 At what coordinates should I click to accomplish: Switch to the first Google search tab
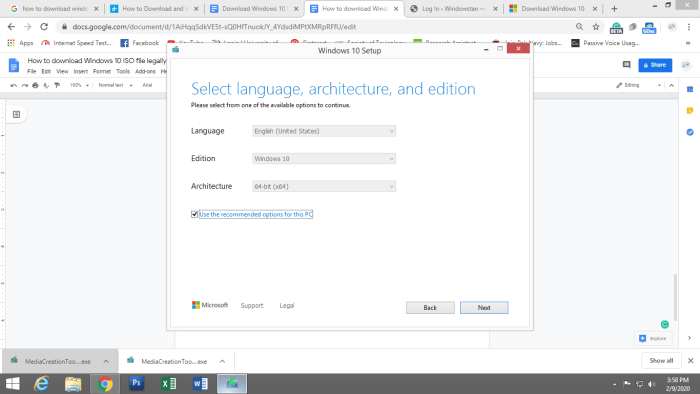click(x=54, y=8)
